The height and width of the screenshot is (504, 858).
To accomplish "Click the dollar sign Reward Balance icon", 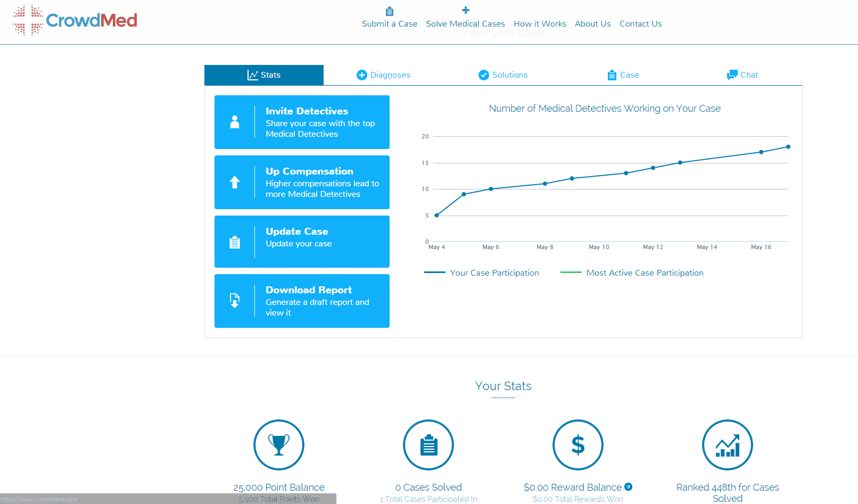I will point(577,445).
